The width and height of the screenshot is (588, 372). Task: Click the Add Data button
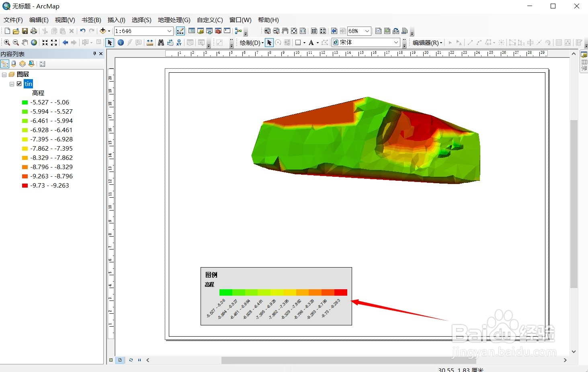pyautogui.click(x=103, y=31)
